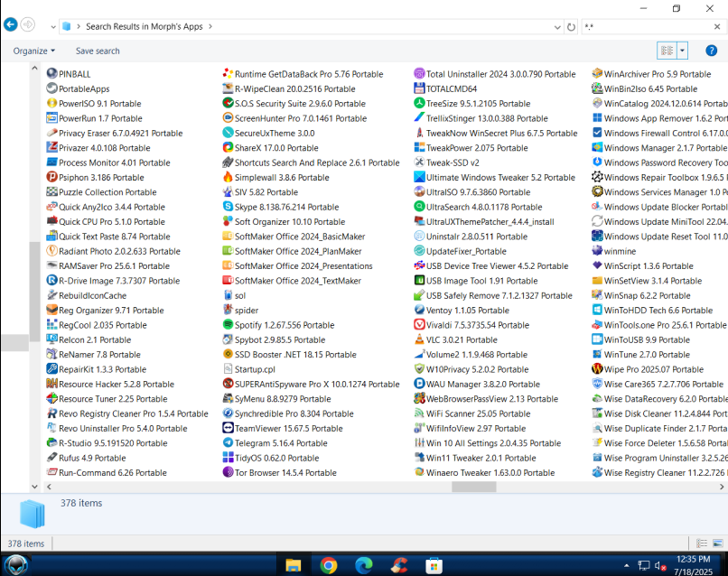
Task: Click the vertical scroll down arrow
Action: tap(34, 487)
